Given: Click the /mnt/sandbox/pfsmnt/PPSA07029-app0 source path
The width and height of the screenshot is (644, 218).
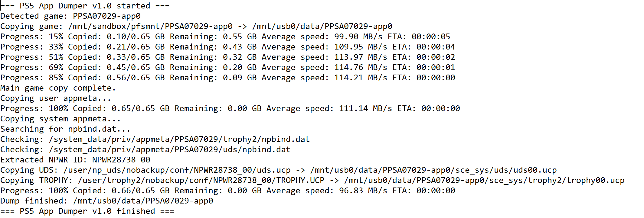Looking at the screenshot, I should [150, 27].
